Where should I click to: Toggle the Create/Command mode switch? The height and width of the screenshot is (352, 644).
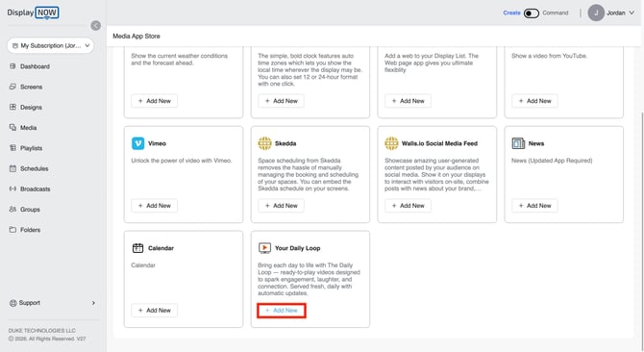[x=531, y=13]
